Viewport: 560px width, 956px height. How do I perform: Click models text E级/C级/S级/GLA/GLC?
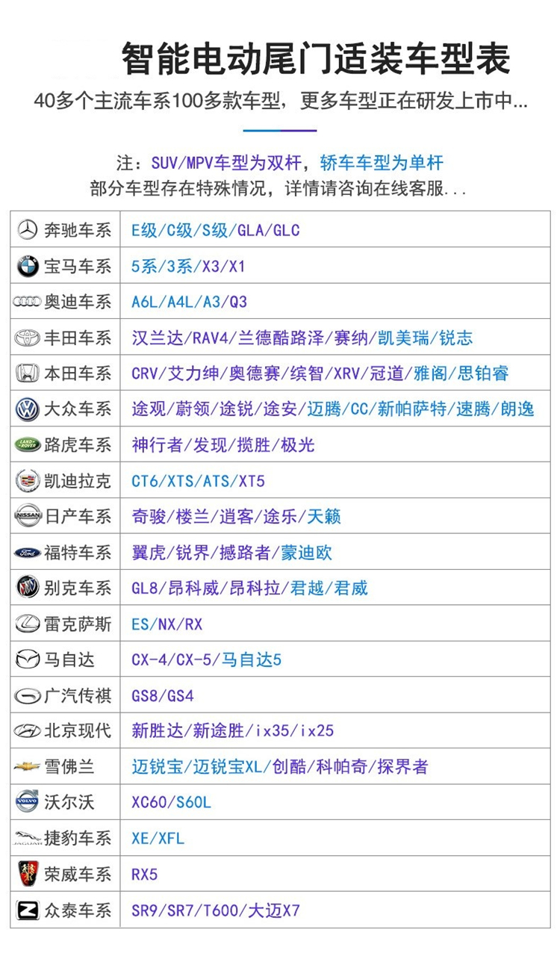coord(216,230)
